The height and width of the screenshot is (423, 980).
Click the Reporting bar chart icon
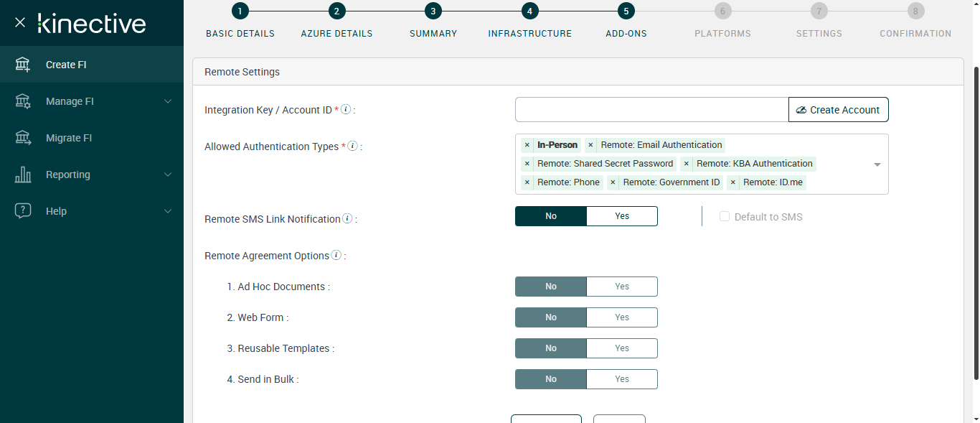click(x=23, y=175)
